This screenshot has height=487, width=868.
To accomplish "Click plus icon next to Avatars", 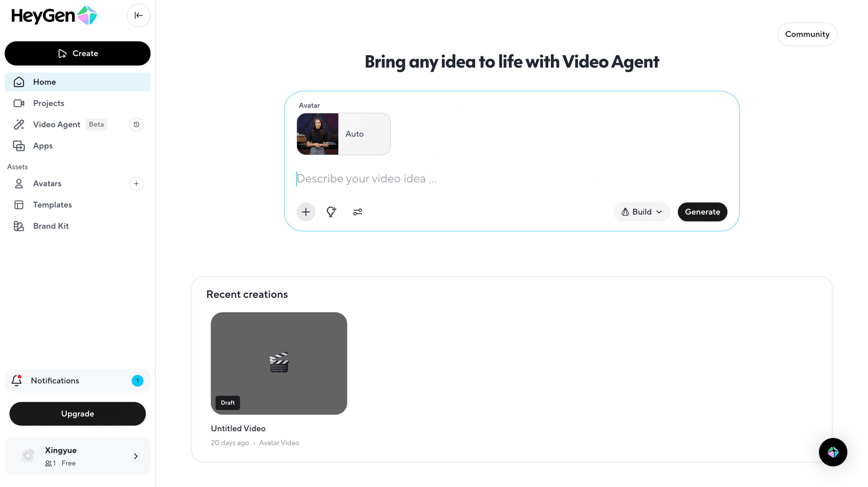I will [136, 184].
